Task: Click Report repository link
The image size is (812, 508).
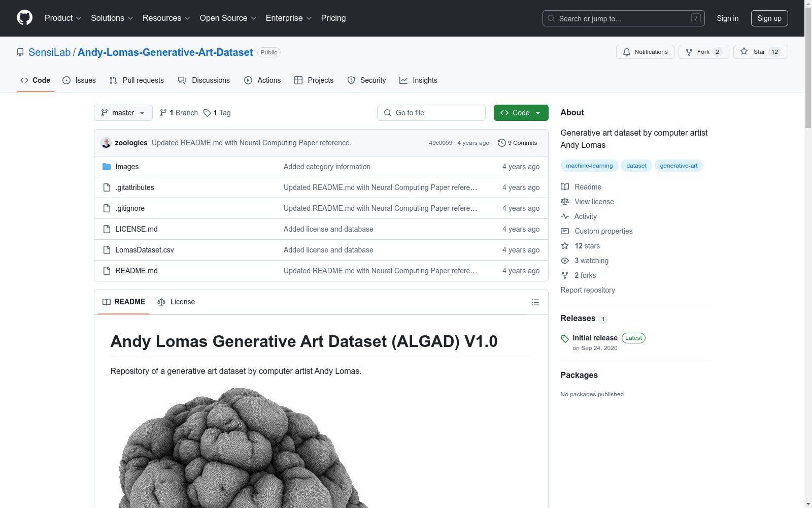Action: pos(588,290)
